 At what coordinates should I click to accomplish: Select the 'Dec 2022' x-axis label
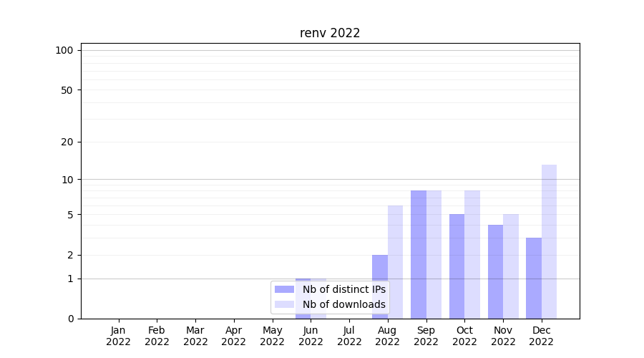coord(542,336)
